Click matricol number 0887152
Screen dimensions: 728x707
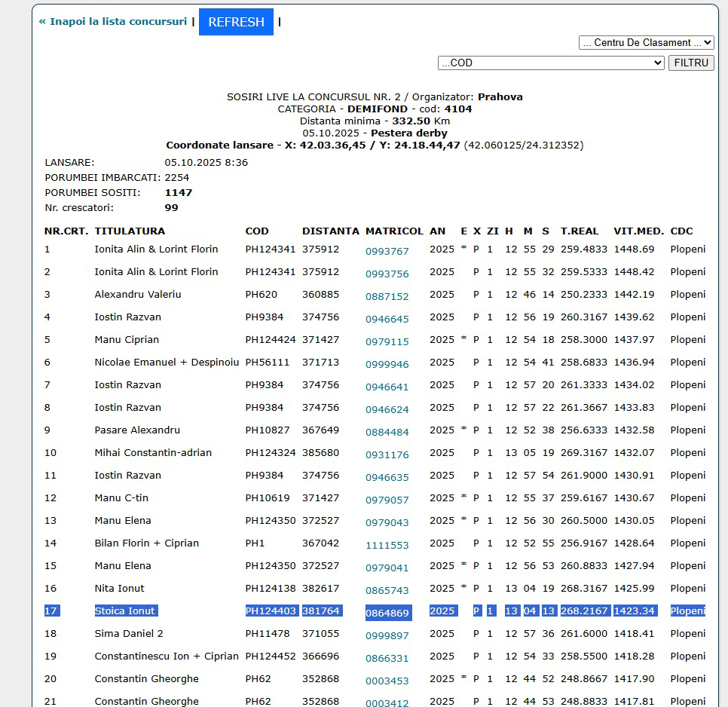(x=387, y=297)
